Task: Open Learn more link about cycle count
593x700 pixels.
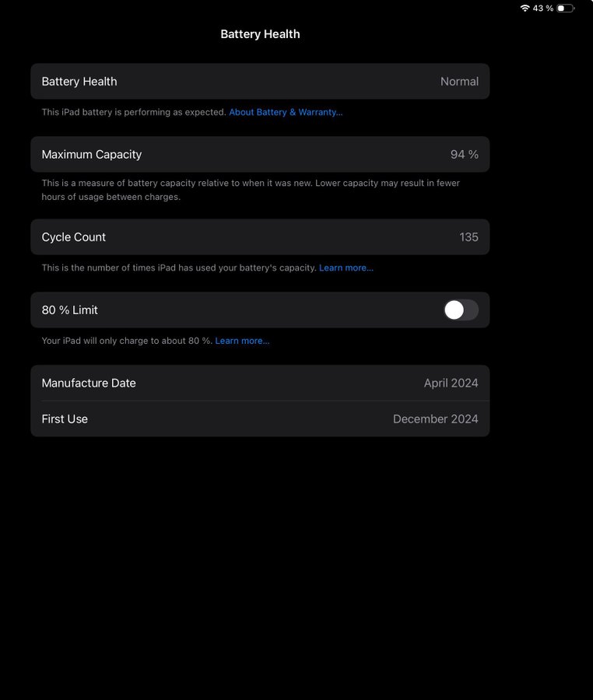Action: click(x=346, y=268)
